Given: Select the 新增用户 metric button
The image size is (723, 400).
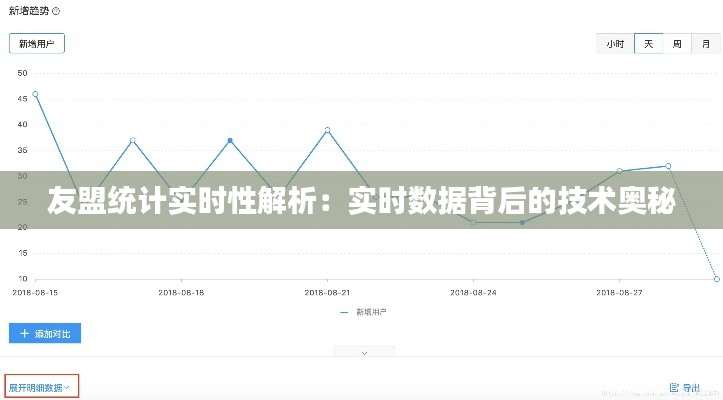Looking at the screenshot, I should click(x=37, y=44).
